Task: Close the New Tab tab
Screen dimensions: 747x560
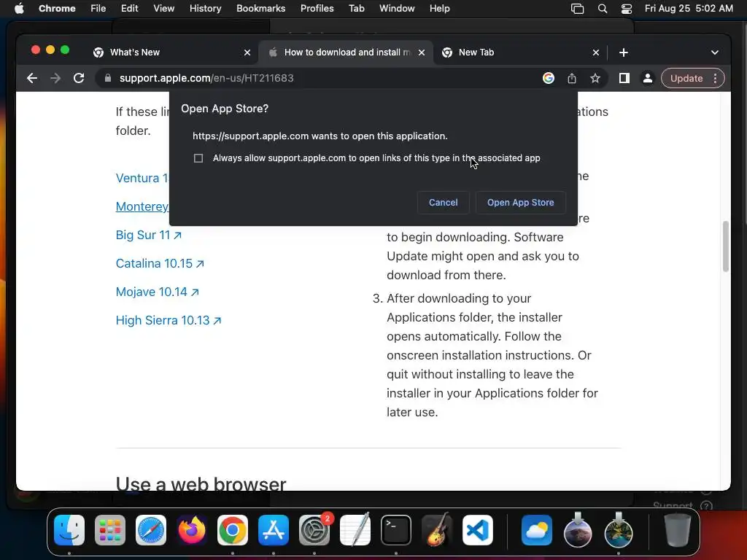Action: click(x=596, y=52)
